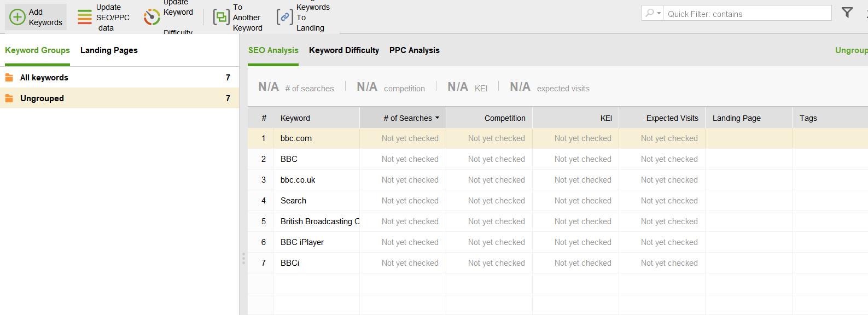The width and height of the screenshot is (868, 315).
Task: Click the Add Keywords plus icon
Action: [18, 17]
